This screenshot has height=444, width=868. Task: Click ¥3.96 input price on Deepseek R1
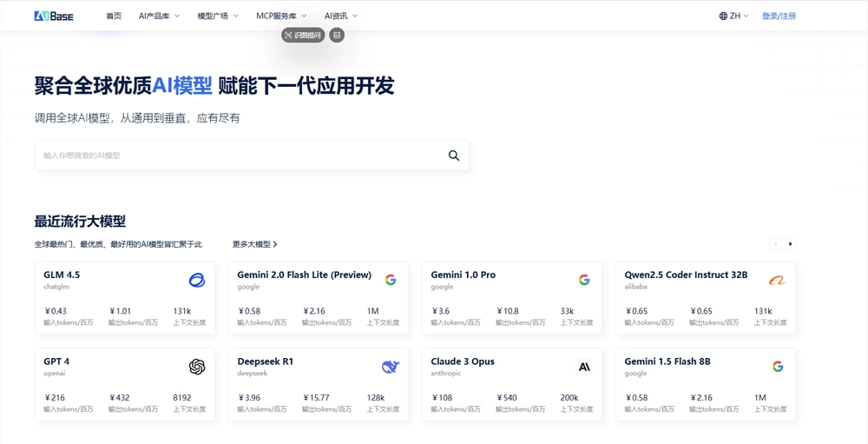[x=249, y=397]
